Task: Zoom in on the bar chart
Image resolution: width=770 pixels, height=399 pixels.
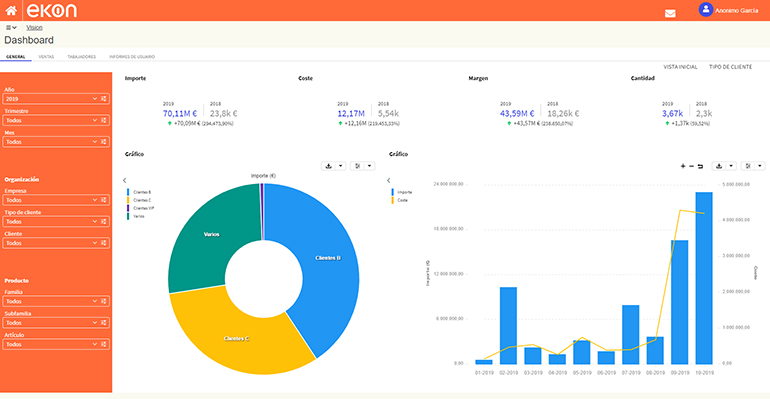Action: click(x=683, y=166)
